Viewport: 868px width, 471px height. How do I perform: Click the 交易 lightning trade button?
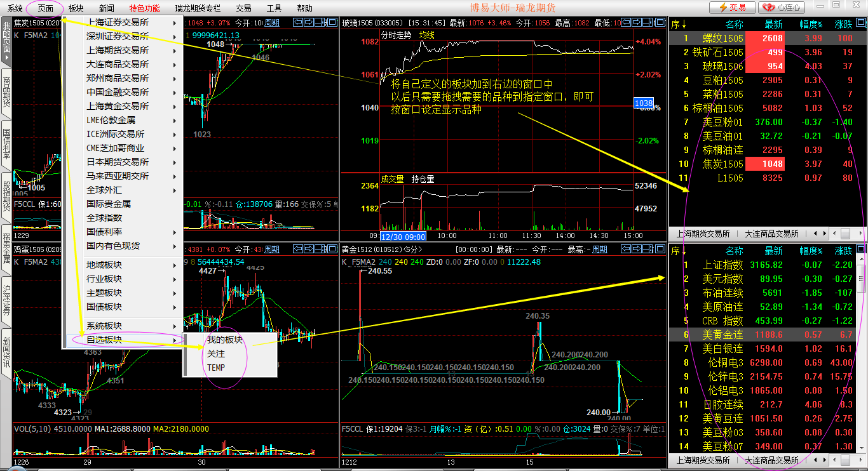pyautogui.click(x=733, y=8)
